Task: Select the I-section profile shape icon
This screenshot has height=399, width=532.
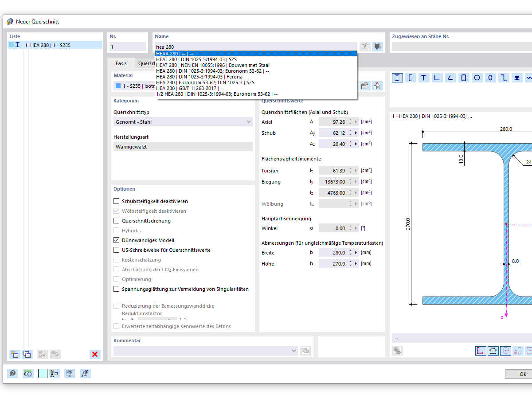Action: click(398, 78)
